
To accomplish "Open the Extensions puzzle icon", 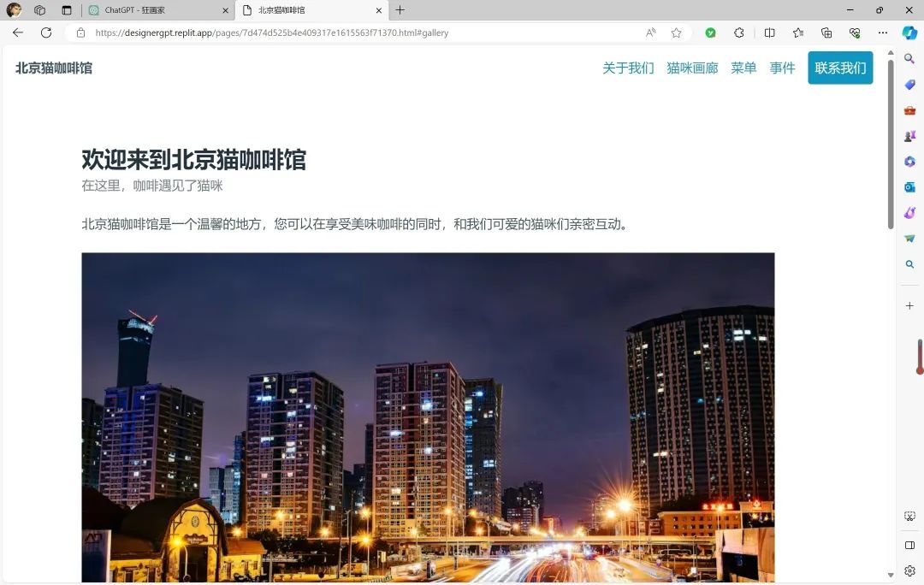I will (x=739, y=33).
